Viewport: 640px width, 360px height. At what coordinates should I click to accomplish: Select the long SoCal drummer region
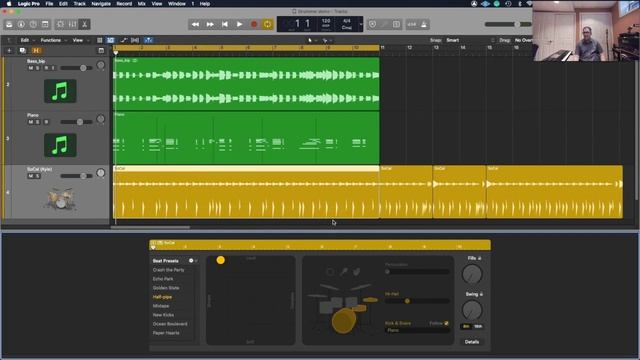click(246, 192)
